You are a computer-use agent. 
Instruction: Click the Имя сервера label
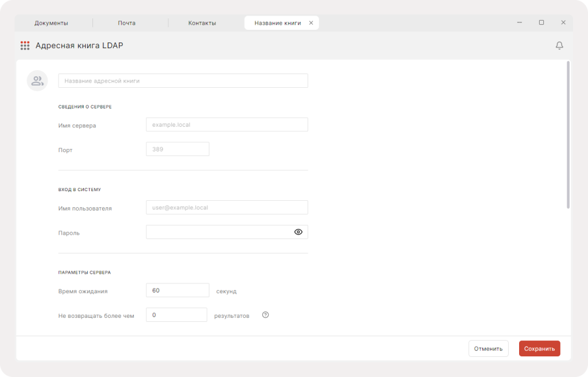tap(77, 126)
